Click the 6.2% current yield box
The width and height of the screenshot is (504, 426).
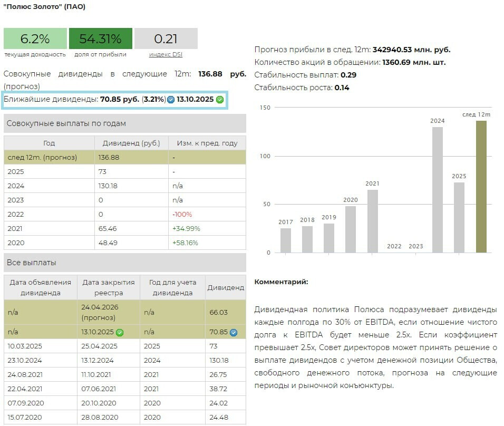pos(35,38)
